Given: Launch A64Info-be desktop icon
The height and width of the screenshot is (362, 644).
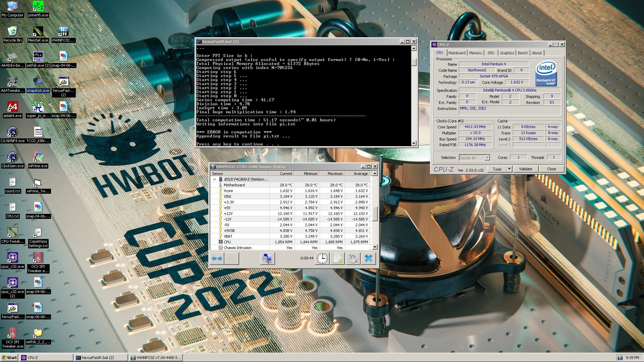Looking at the screenshot, I should pos(12,59).
